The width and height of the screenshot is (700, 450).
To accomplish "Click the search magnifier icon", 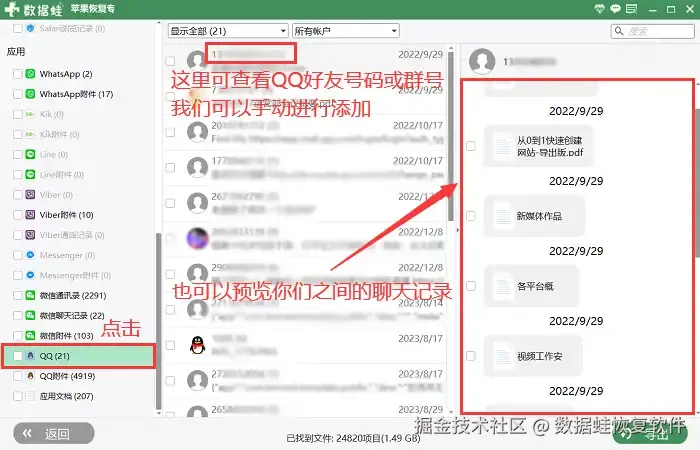I will [x=619, y=31].
